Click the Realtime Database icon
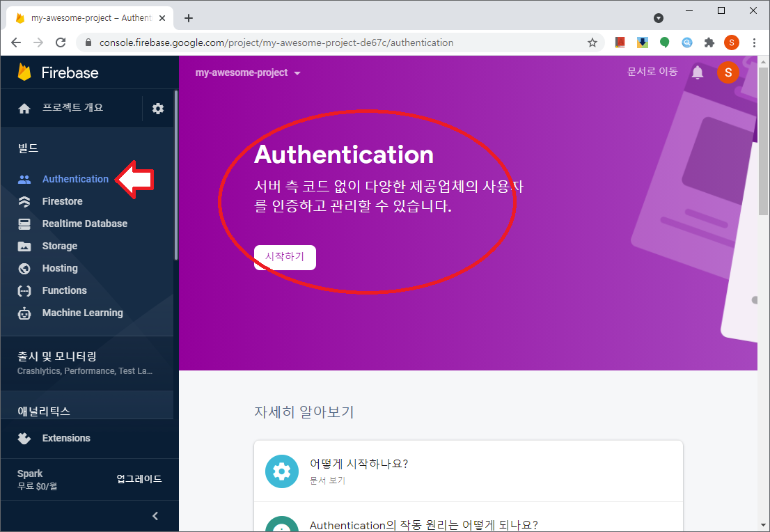Image resolution: width=770 pixels, height=532 pixels. pyautogui.click(x=24, y=224)
